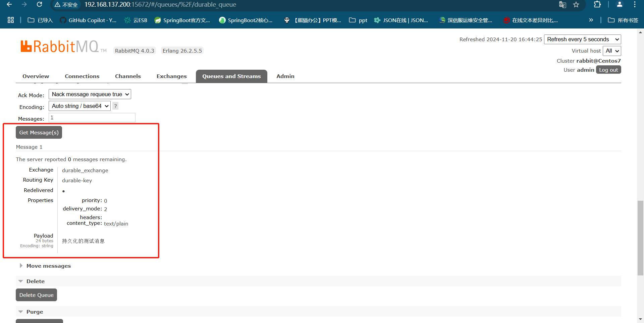This screenshot has width=644, height=323.
Task: Click the Get Message(s) button
Action: point(39,132)
